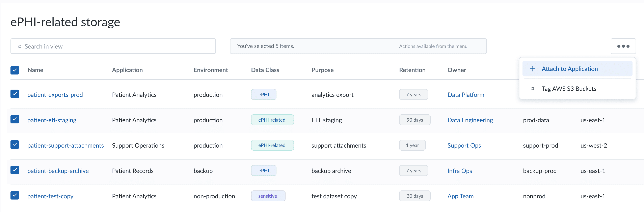Choose Attach to Application menu item
Viewport: 644px width, 212px height.
coord(577,69)
